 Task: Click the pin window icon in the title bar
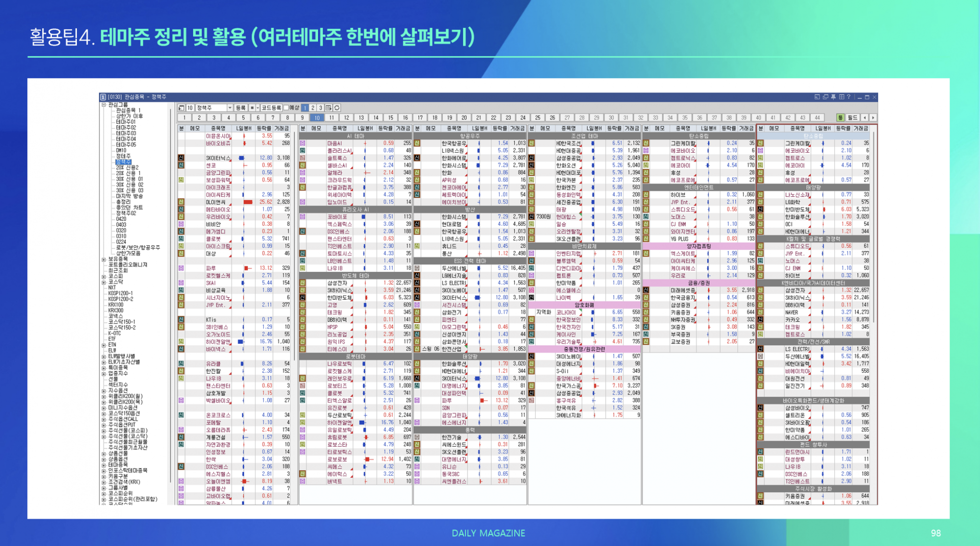[833, 97]
